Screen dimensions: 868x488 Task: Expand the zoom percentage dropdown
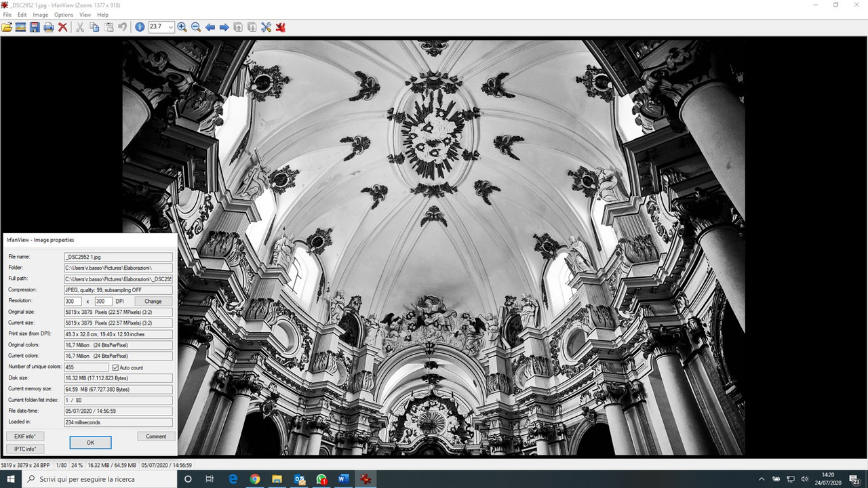coord(171,27)
